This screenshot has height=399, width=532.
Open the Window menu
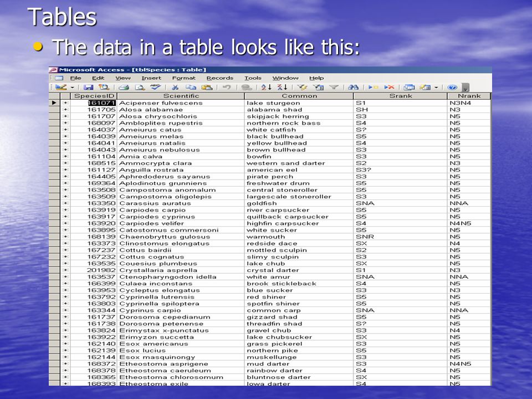[285, 78]
